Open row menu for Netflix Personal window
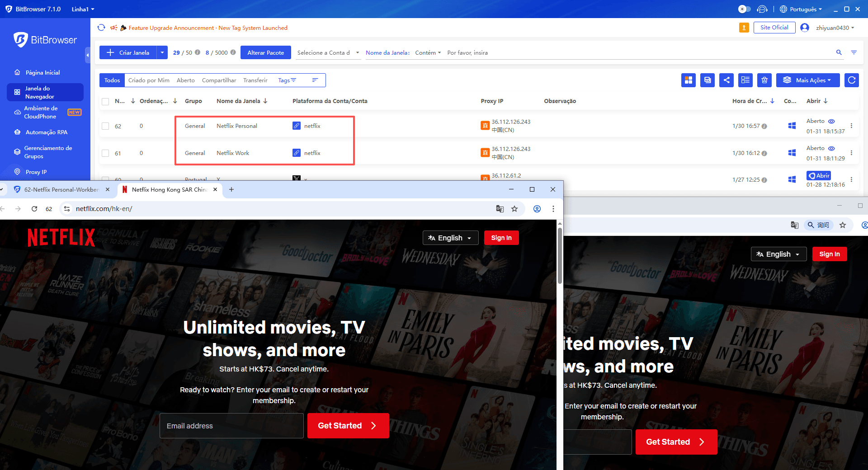 (851, 126)
